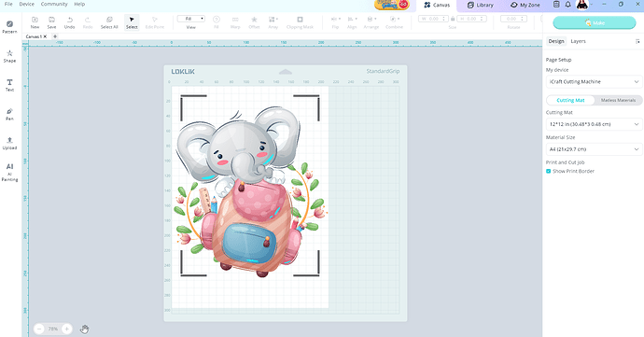
Task: Switch to the Layers panel tab
Action: pos(578,41)
